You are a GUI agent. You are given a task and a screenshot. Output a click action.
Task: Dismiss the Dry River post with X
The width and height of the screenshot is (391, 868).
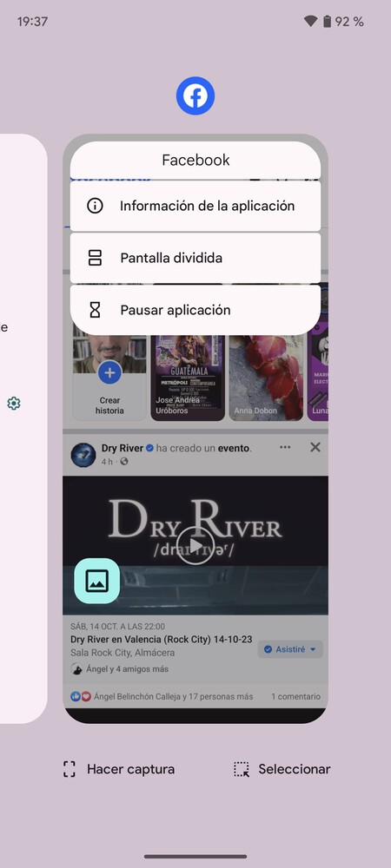point(315,447)
